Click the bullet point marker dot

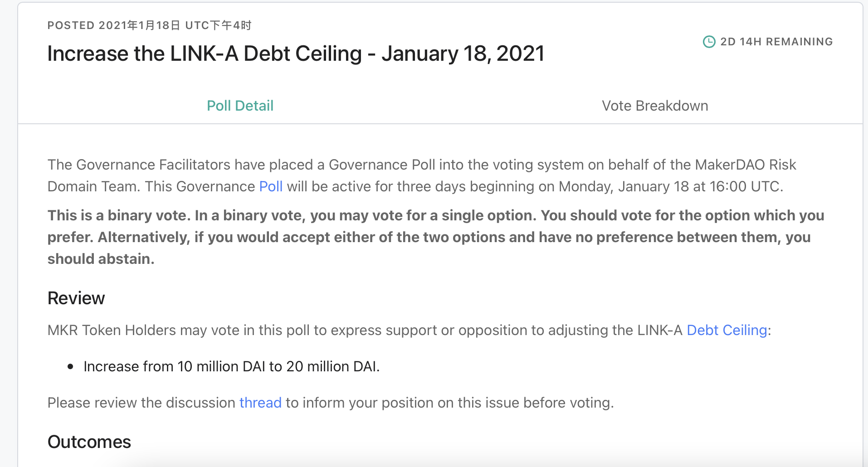(70, 366)
